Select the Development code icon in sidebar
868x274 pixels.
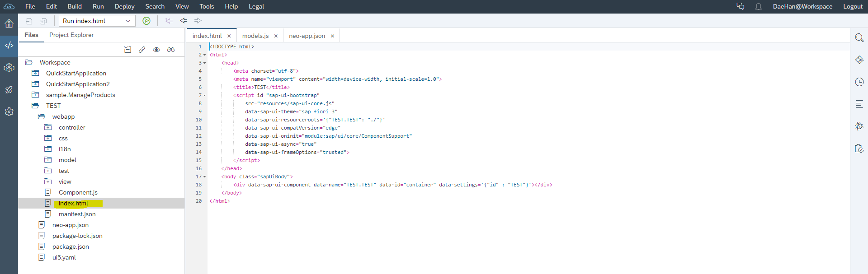point(9,46)
